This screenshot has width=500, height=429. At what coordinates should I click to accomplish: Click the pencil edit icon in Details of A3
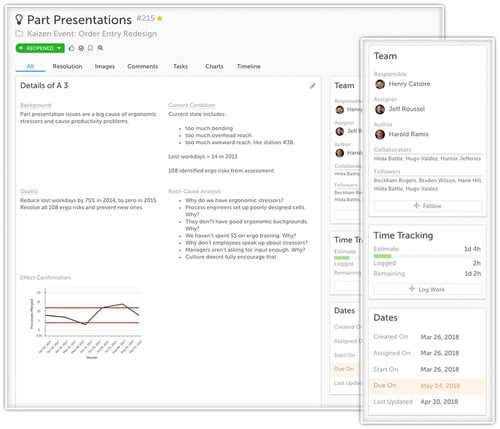point(312,86)
